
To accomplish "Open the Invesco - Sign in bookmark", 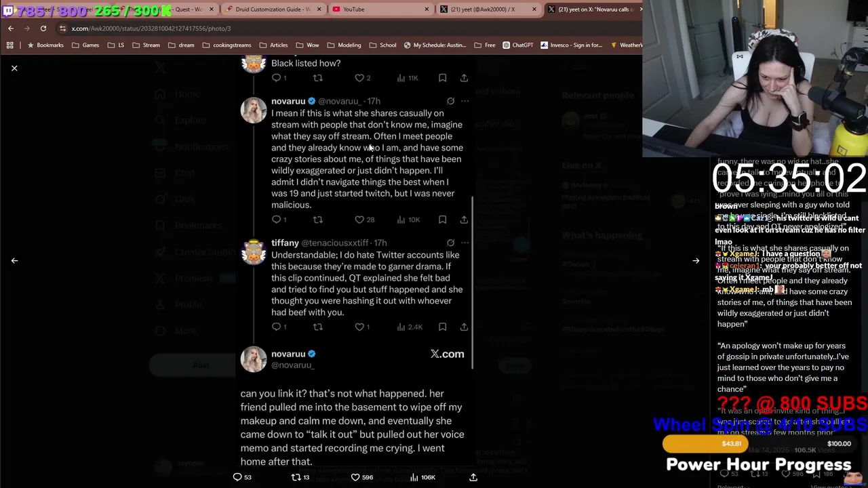I will click(x=571, y=45).
